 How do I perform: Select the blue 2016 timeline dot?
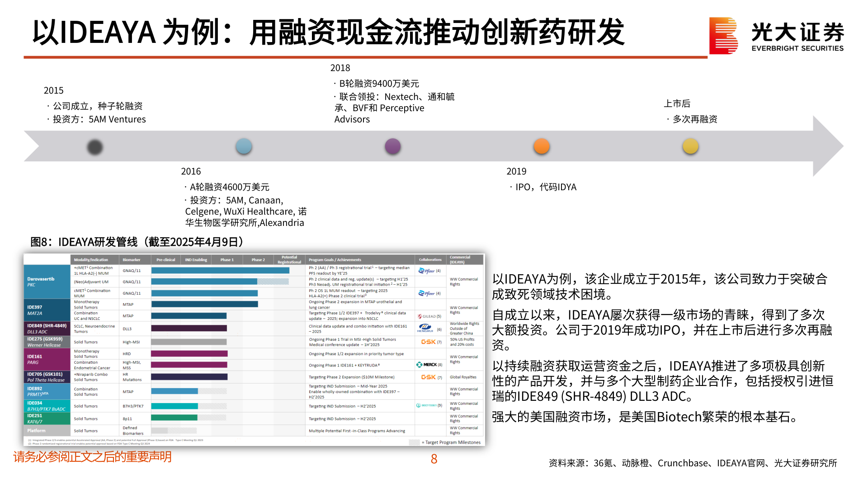point(244,146)
